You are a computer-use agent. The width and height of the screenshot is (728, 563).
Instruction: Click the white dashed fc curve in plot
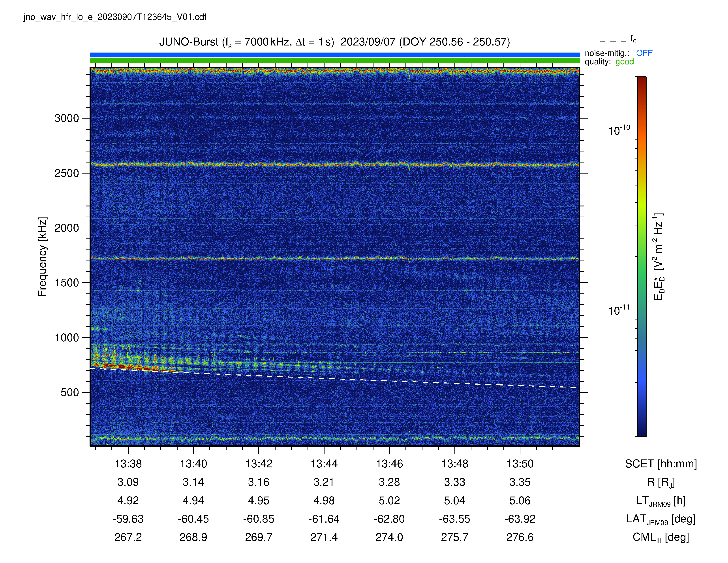[333, 379]
